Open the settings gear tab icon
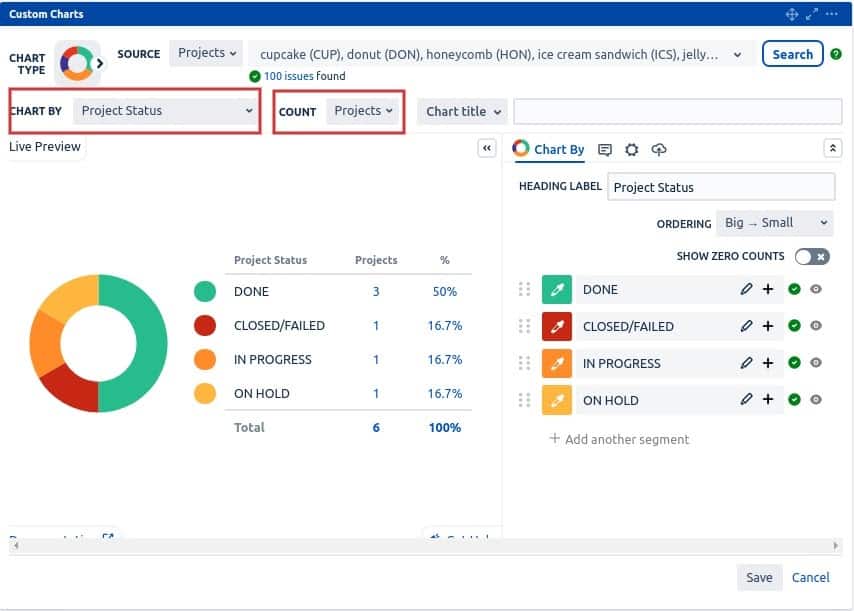854x611 pixels. pyautogui.click(x=631, y=150)
